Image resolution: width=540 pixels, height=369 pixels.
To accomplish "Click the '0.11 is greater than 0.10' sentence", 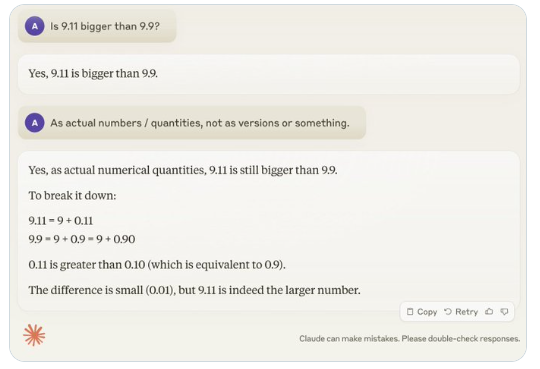I will click(157, 265).
